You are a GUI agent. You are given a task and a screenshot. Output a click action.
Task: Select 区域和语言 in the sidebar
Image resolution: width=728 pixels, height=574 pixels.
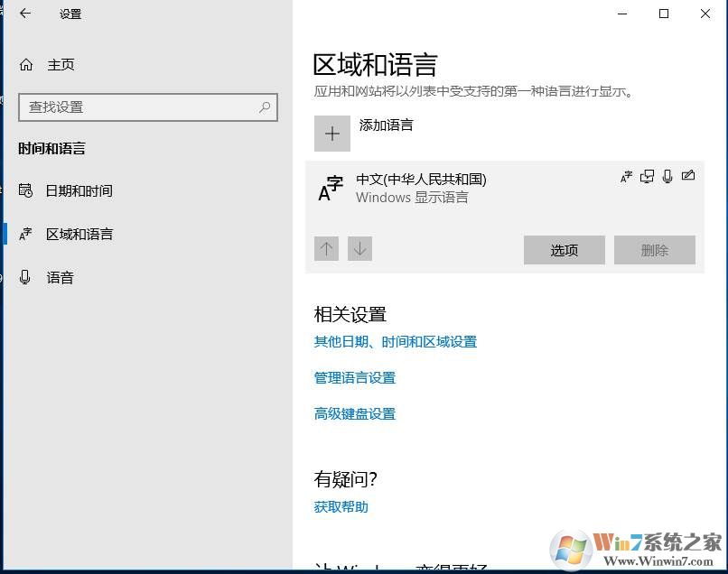[79, 234]
